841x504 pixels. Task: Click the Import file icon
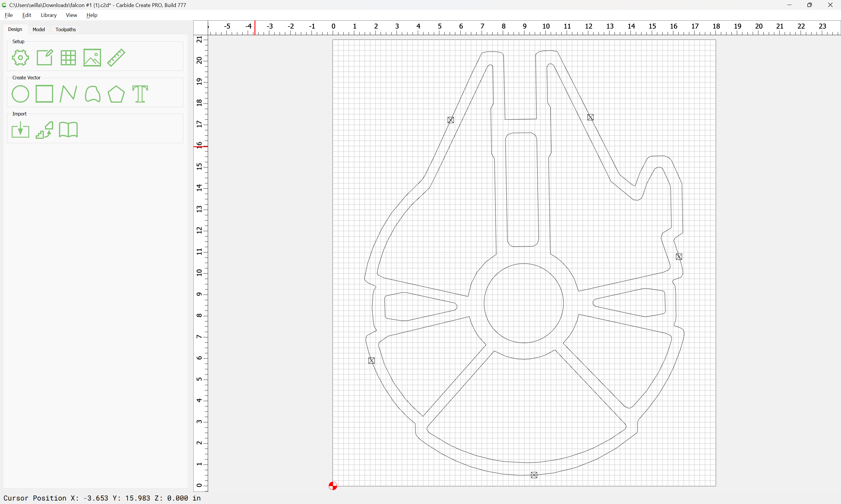point(20,130)
